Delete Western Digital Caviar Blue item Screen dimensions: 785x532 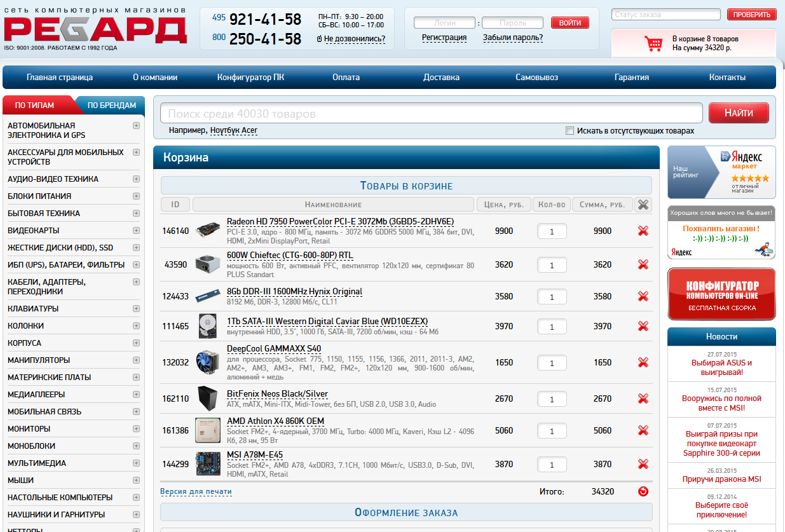coord(643,326)
